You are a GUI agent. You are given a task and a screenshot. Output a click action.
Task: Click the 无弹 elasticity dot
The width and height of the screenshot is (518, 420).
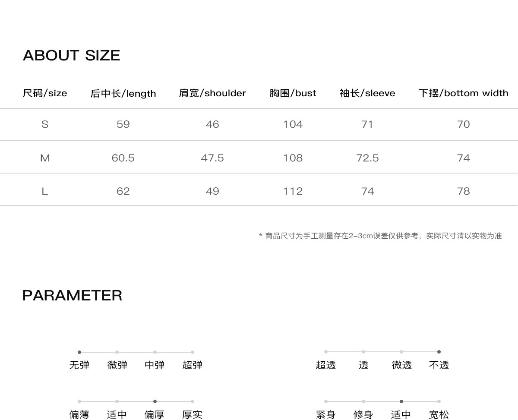click(x=79, y=352)
